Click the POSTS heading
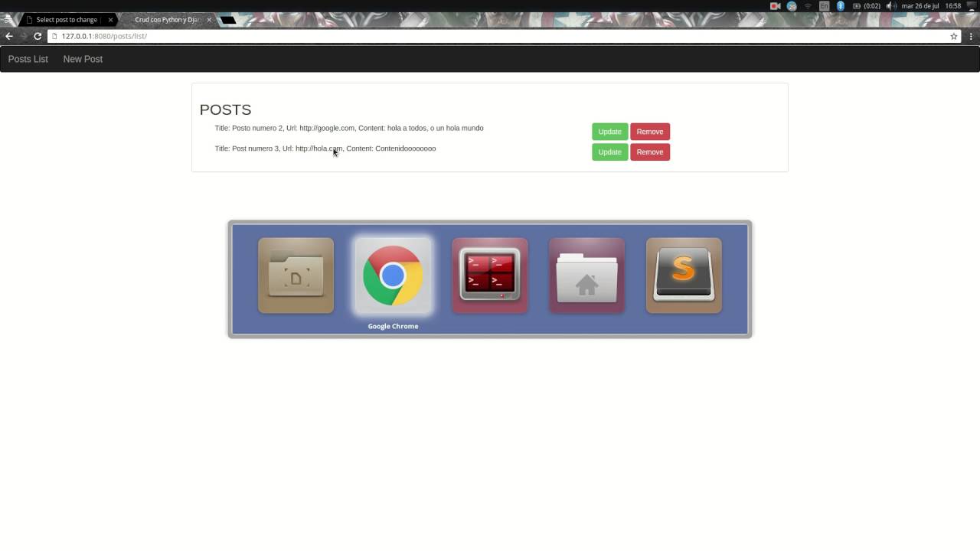 tap(225, 109)
